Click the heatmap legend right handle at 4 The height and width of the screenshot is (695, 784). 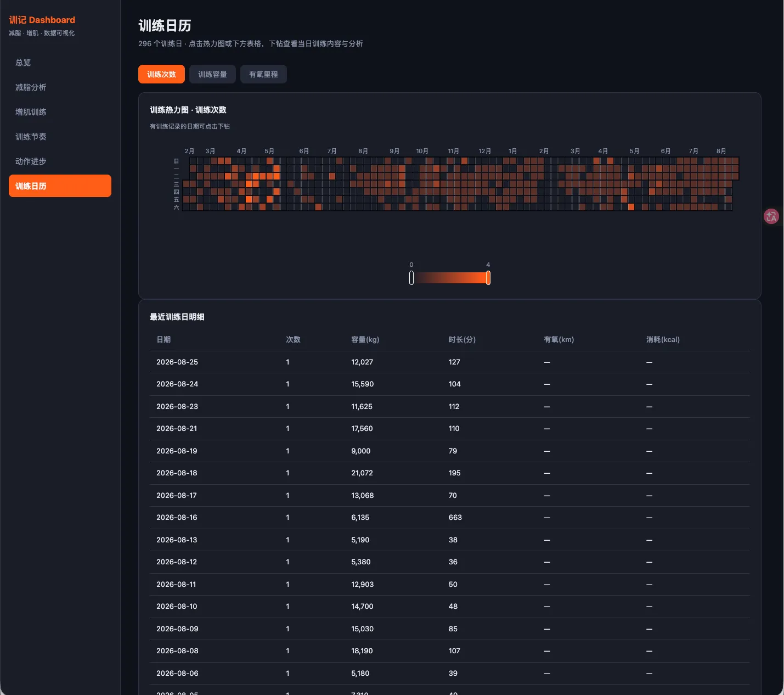click(488, 278)
